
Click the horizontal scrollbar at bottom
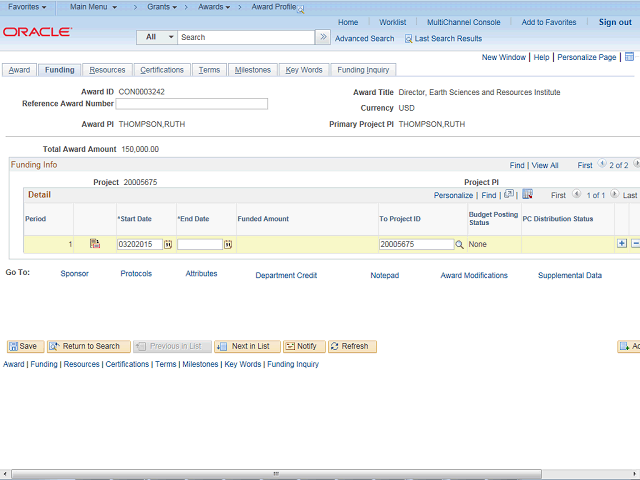[276, 473]
